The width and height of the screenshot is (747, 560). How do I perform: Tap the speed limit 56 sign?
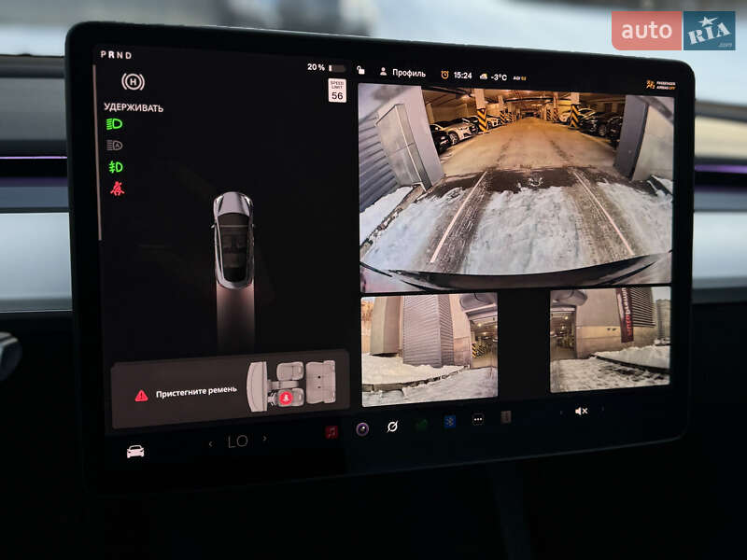pos(337,90)
